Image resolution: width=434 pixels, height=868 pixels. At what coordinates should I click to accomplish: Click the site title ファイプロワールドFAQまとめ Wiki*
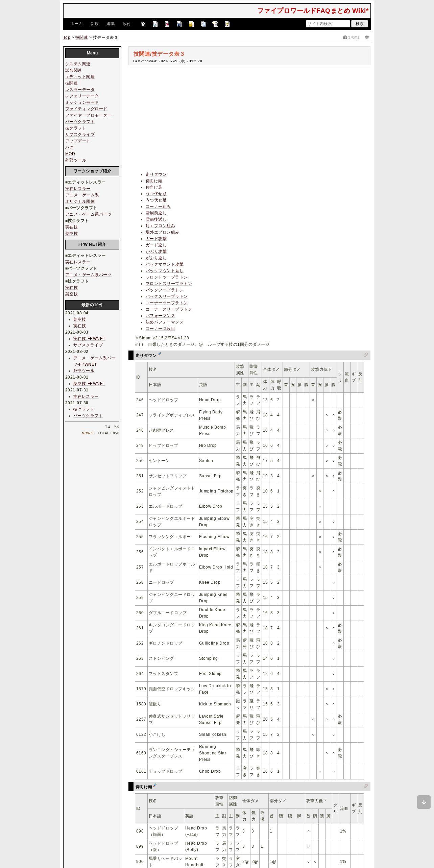pyautogui.click(x=313, y=11)
